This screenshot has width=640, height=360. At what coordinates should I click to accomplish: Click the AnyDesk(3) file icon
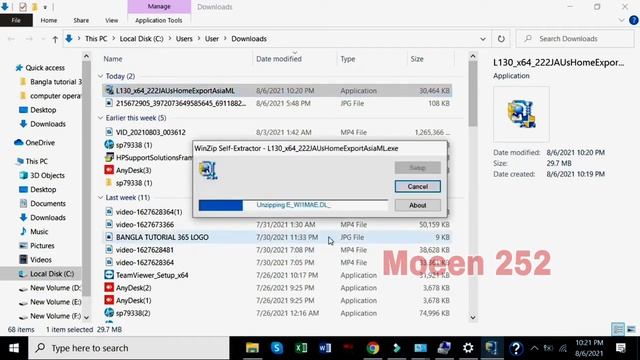pyautogui.click(x=109, y=170)
